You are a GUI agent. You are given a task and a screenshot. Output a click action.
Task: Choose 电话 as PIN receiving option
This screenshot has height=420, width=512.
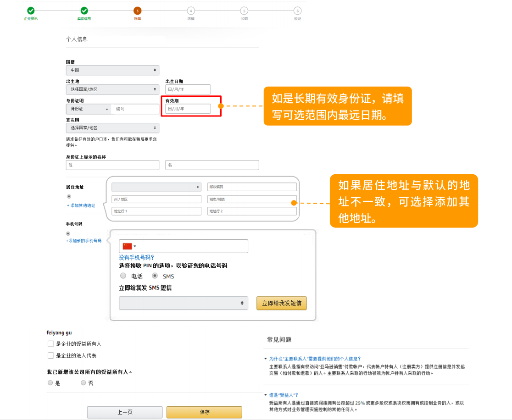(x=123, y=276)
